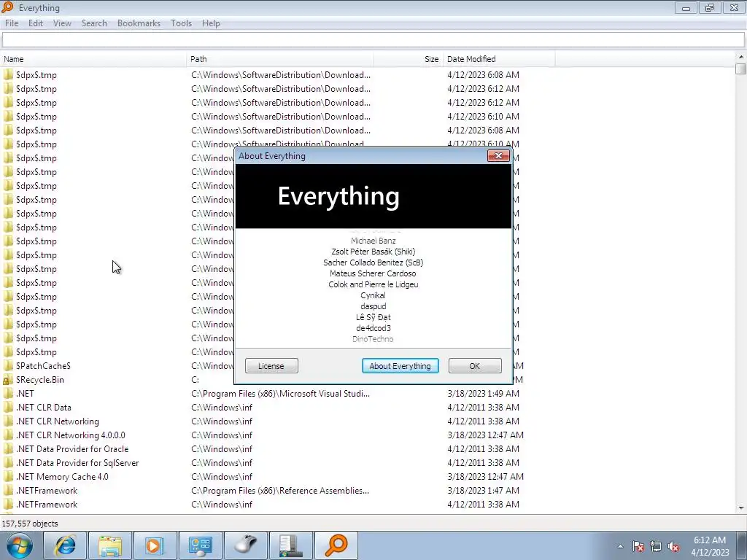Image resolution: width=747 pixels, height=560 pixels.
Task: Click the 157,557 objects status text
Action: 30,524
